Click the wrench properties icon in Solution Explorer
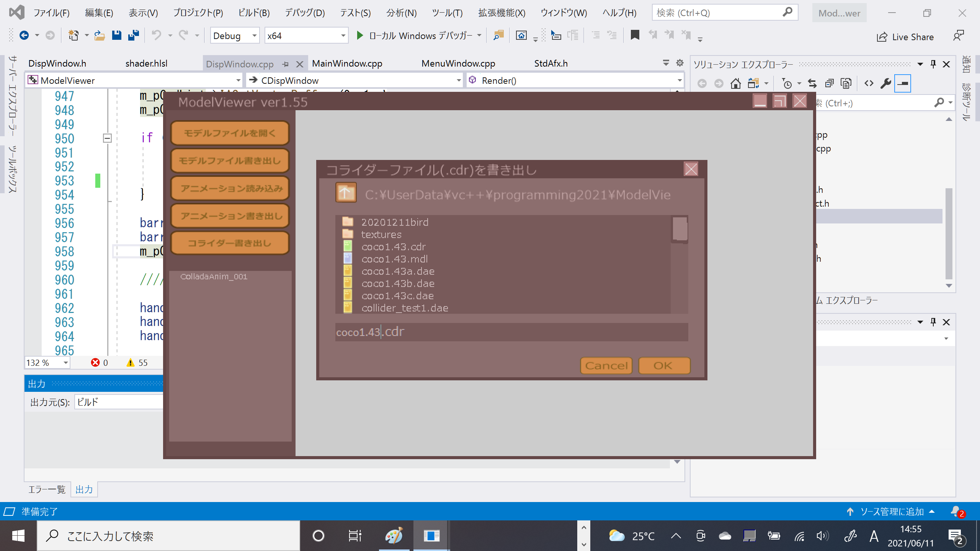The height and width of the screenshot is (551, 980). point(885,83)
